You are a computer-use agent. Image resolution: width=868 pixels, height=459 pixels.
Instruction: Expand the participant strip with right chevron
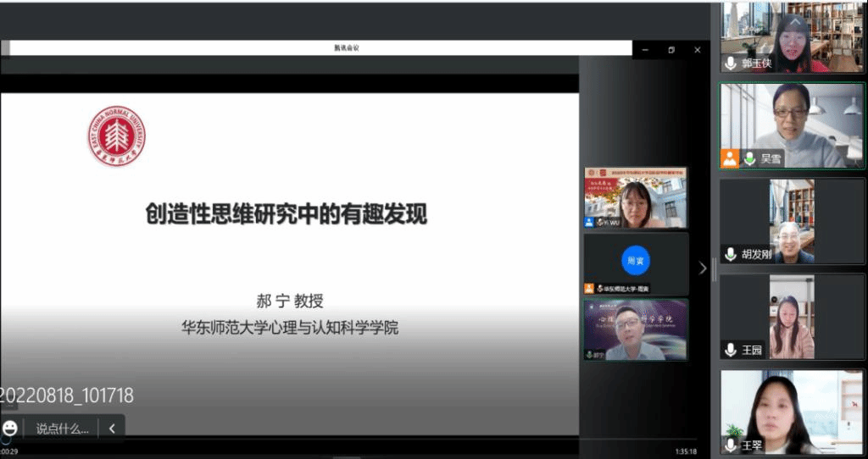(702, 268)
